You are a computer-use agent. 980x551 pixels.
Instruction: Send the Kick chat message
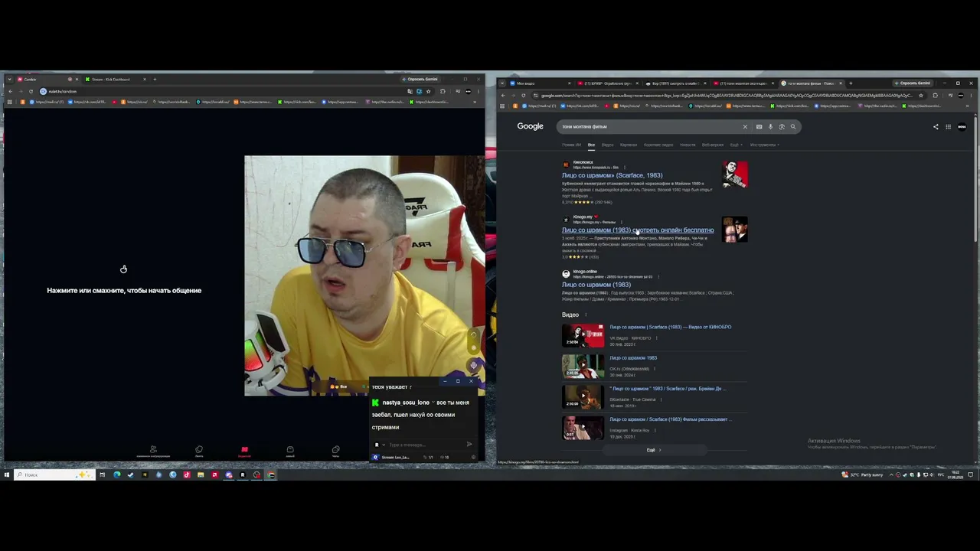[469, 444]
